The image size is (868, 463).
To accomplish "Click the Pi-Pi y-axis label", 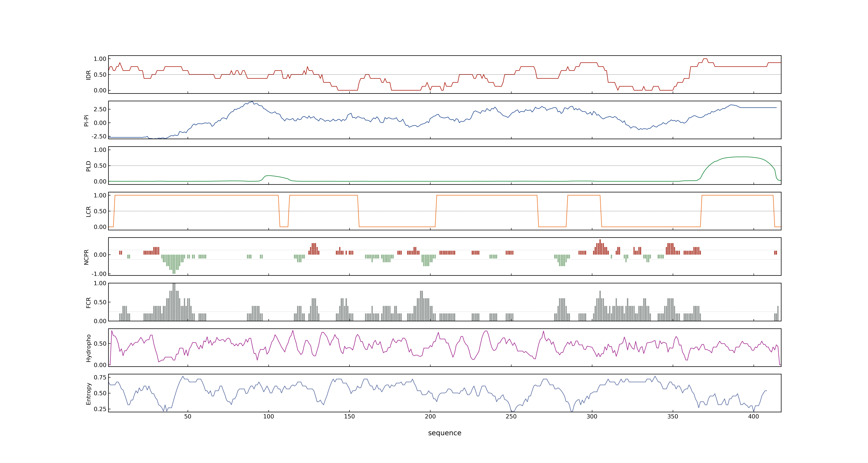I will click(86, 120).
